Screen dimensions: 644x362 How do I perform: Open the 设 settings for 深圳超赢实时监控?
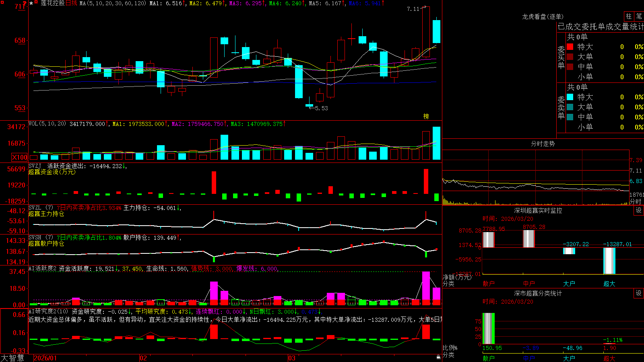point(638,210)
